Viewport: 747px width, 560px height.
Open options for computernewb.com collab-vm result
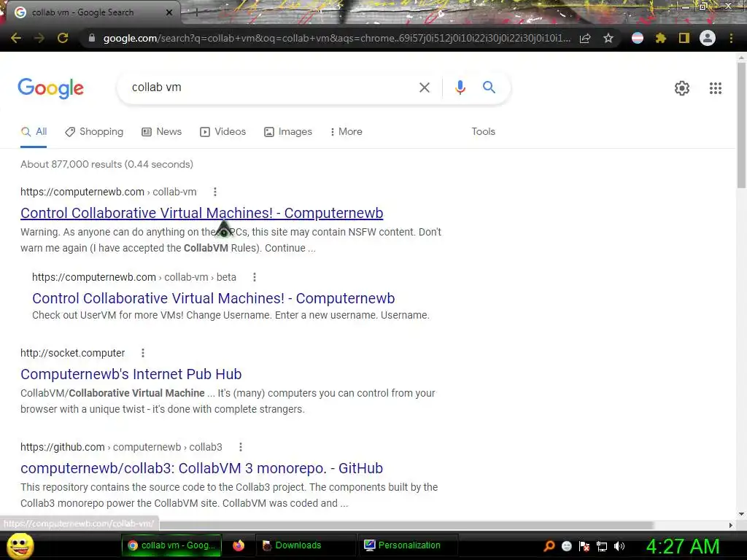(x=215, y=192)
